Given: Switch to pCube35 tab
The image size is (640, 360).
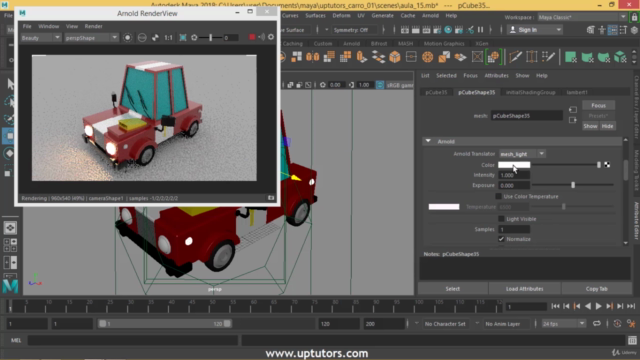Looking at the screenshot, I should click(436, 92).
